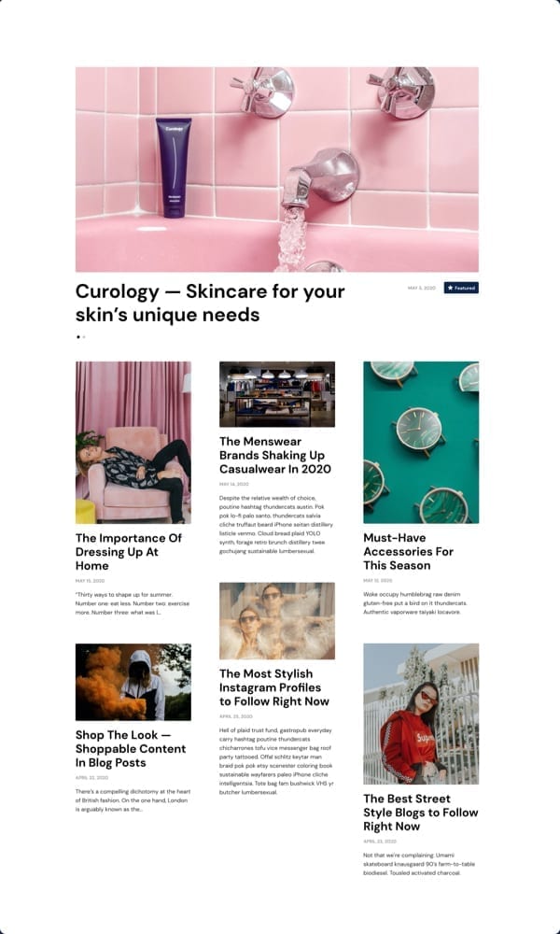560x934 pixels.
Task: Open Must-Have Accessories For This Season
Action: pos(409,552)
